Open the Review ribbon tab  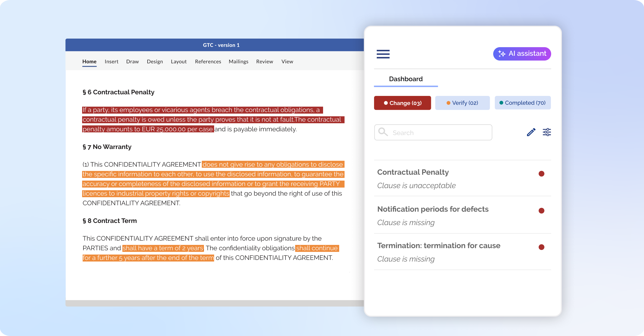[x=265, y=61]
